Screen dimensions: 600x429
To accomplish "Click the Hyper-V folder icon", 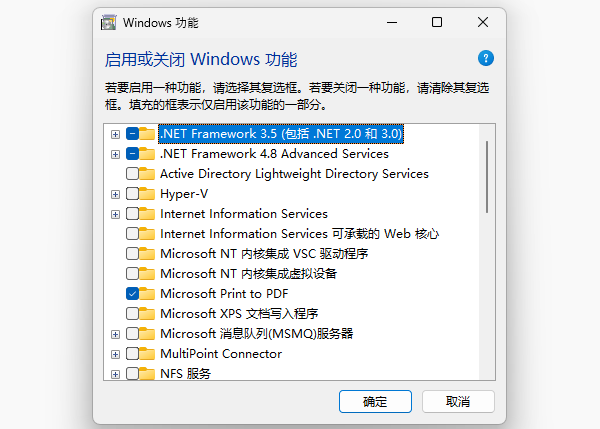I will (x=148, y=194).
